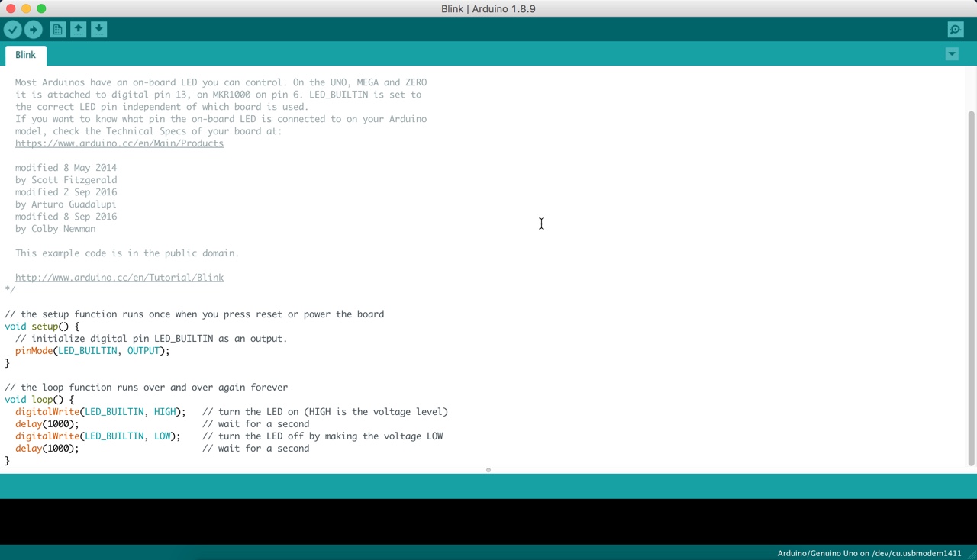Viewport: 977px width, 560px height.
Task: Open the Serial Monitor
Action: 956,30
